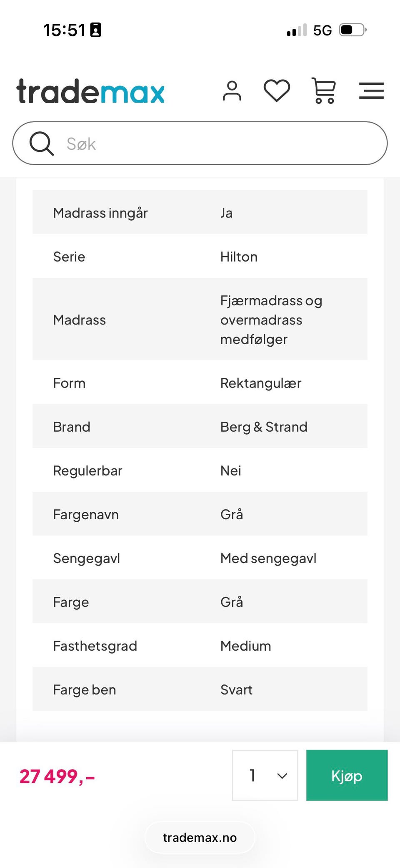Tap the 15:51 clock in the status bar
This screenshot has width=400, height=868.
tap(64, 30)
